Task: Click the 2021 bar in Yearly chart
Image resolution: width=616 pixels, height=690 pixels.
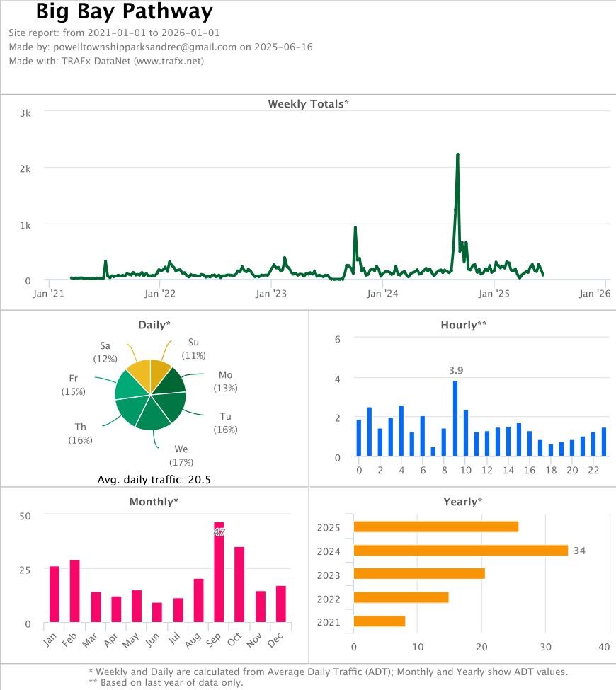Action: [x=380, y=621]
